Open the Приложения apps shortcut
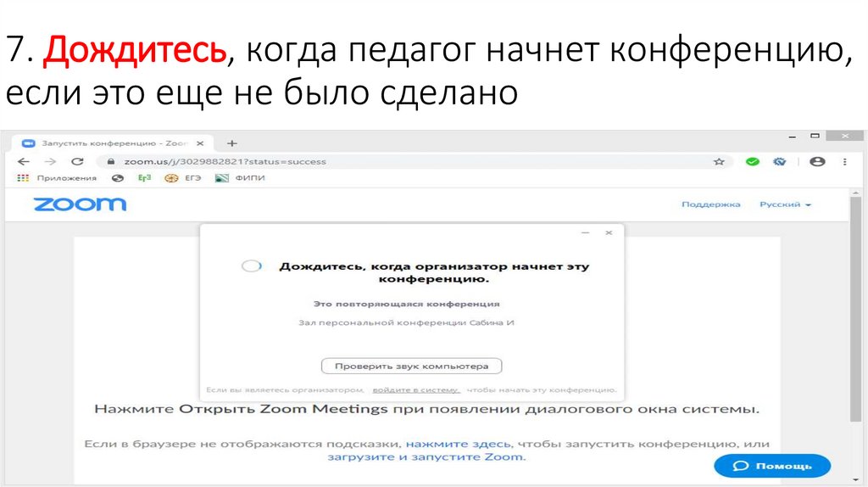The height and width of the screenshot is (487, 868). [57, 178]
